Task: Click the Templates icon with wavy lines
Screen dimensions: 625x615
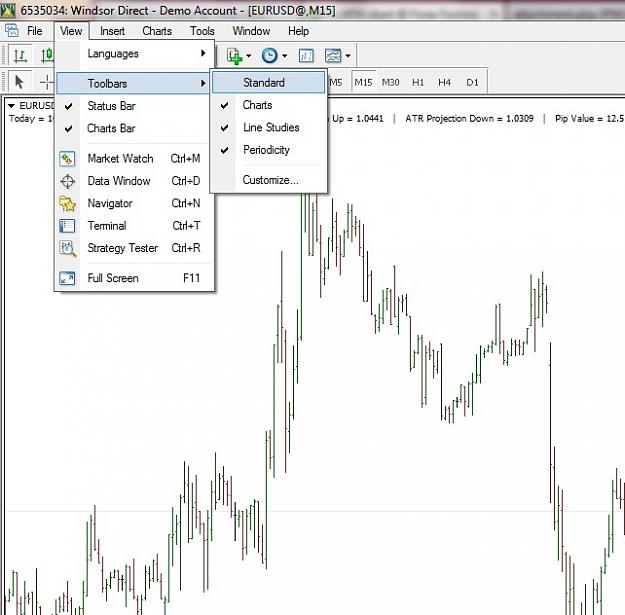Action: click(x=333, y=55)
